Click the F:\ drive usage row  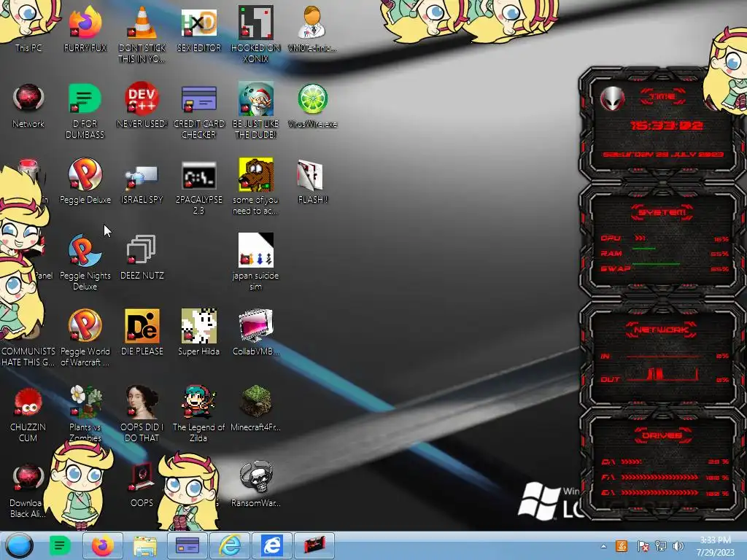(x=665, y=477)
